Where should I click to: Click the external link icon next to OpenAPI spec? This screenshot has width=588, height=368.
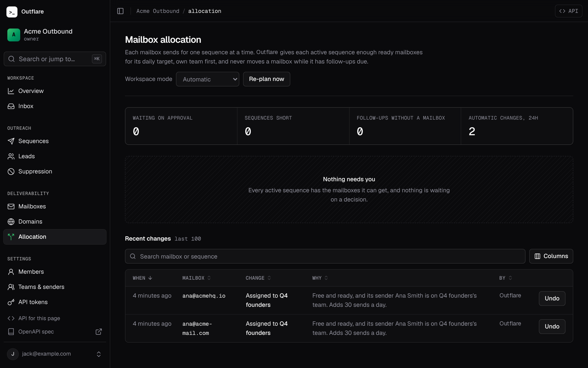[x=99, y=332]
